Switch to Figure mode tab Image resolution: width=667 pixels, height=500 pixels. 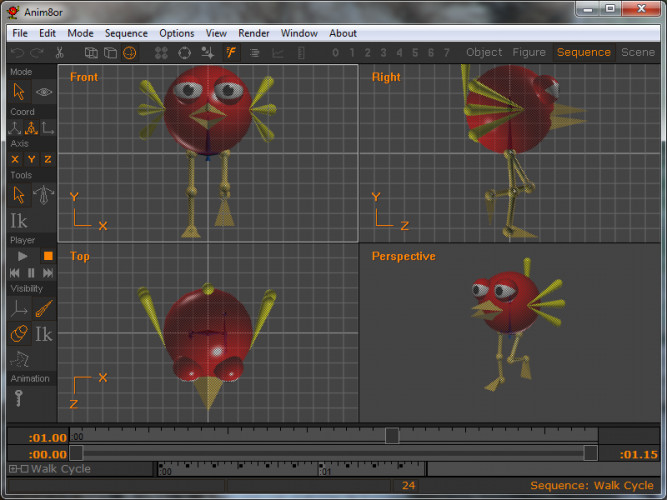pos(529,52)
